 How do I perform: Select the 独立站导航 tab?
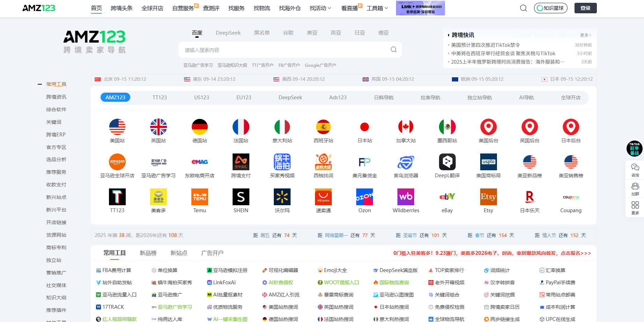(x=480, y=98)
